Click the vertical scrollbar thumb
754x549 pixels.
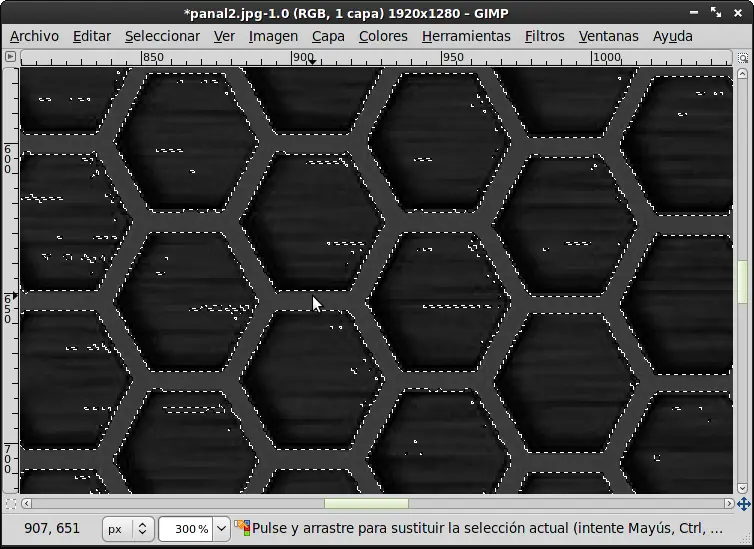pos(742,282)
